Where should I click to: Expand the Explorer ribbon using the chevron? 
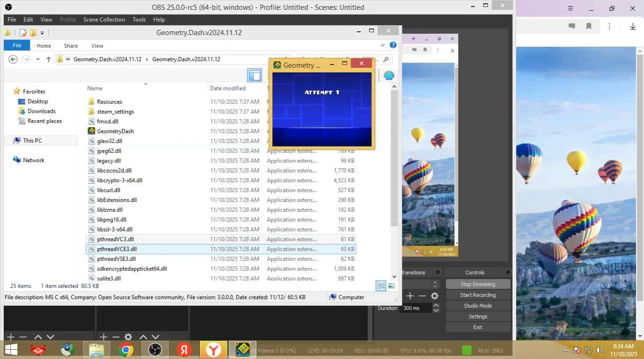(x=383, y=45)
